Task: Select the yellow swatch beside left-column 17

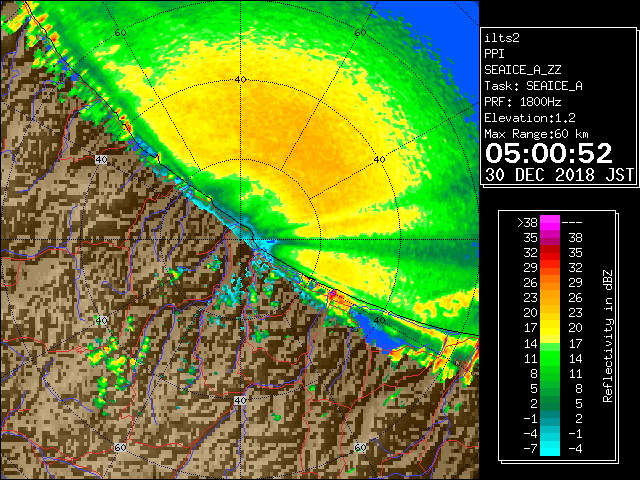Action: tap(550, 328)
